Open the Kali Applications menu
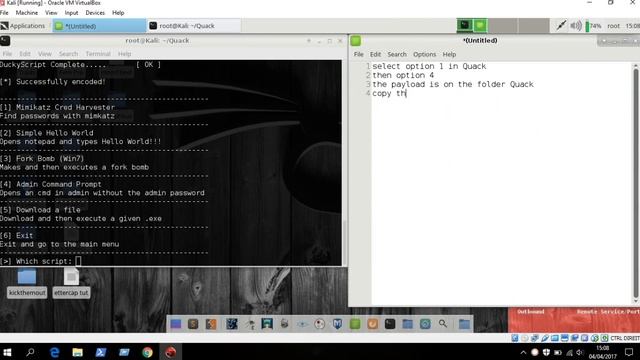 click(x=23, y=26)
